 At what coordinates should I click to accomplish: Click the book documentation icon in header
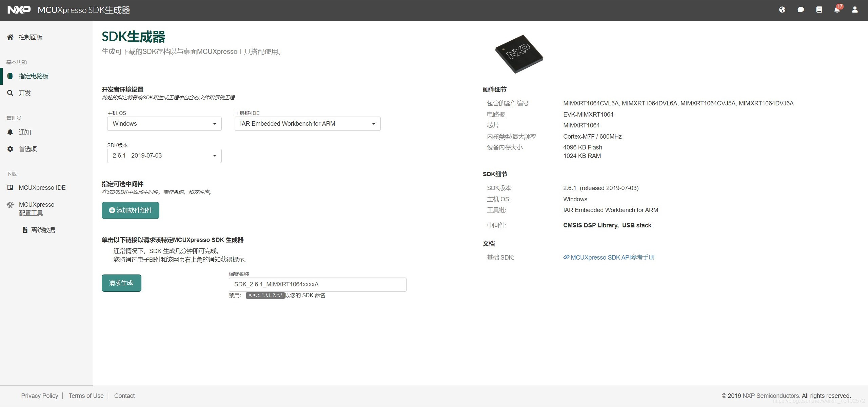point(819,10)
